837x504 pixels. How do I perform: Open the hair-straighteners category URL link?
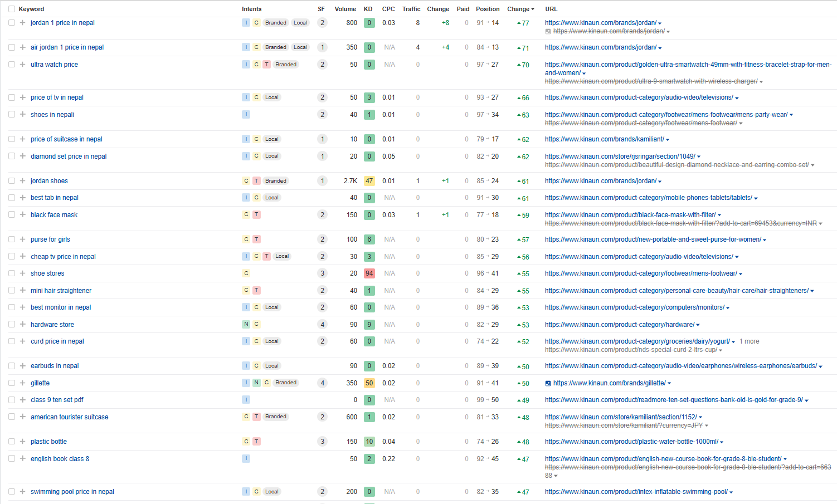677,291
